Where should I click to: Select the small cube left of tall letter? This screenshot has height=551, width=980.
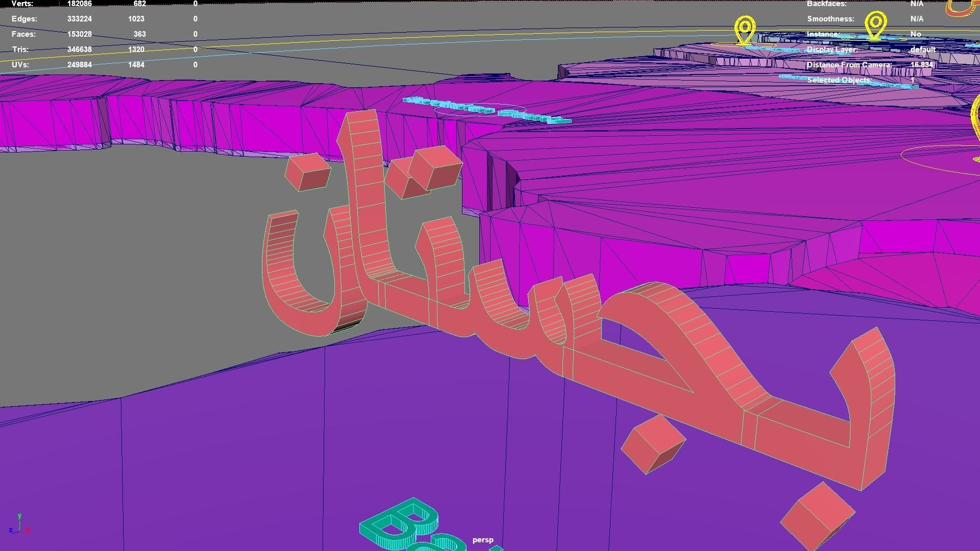coord(308,171)
